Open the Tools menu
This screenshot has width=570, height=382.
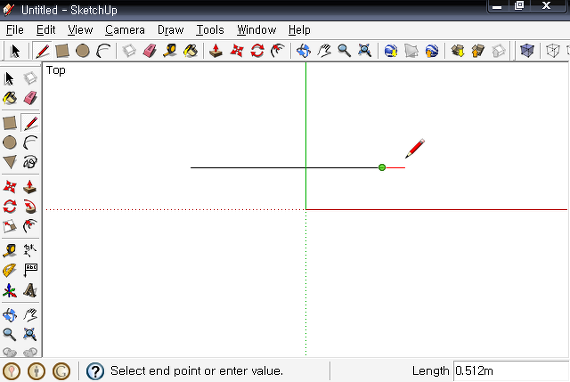(210, 30)
